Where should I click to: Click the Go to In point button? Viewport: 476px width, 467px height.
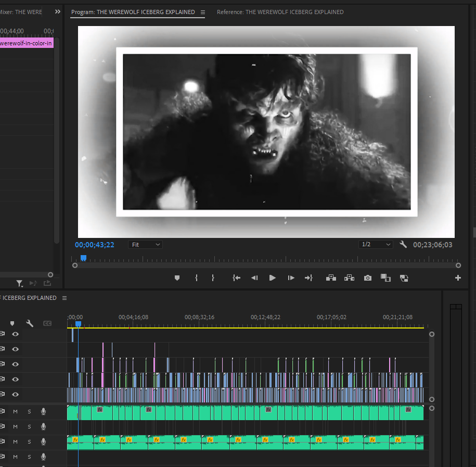tap(236, 278)
